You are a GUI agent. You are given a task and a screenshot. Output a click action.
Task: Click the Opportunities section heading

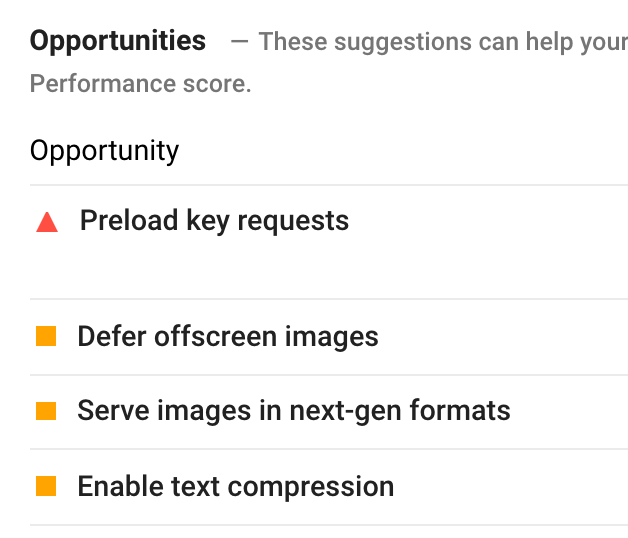click(x=118, y=41)
